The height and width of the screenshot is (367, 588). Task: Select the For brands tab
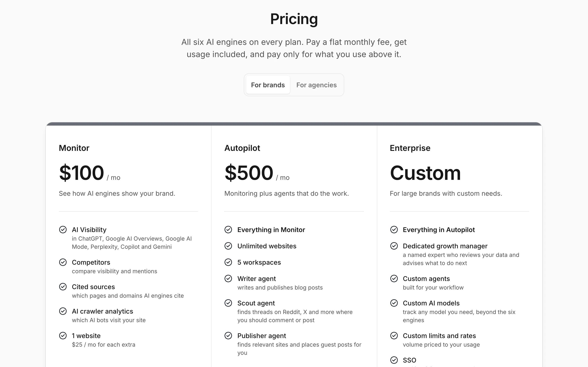pos(268,85)
